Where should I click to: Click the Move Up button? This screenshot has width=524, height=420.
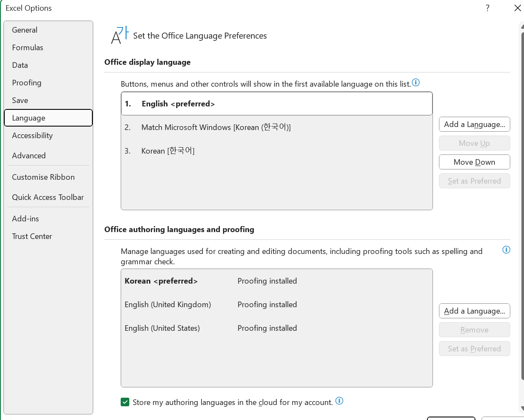tap(475, 143)
